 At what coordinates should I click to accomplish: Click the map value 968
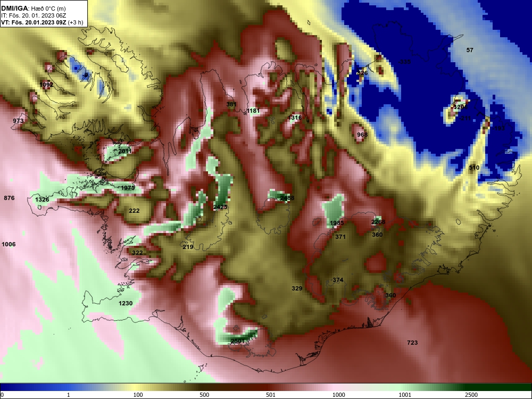[362, 135]
